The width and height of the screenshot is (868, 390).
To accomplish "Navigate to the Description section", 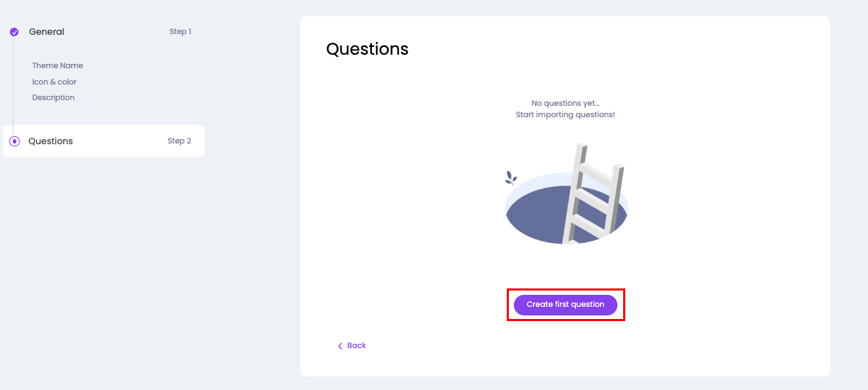I will point(53,97).
